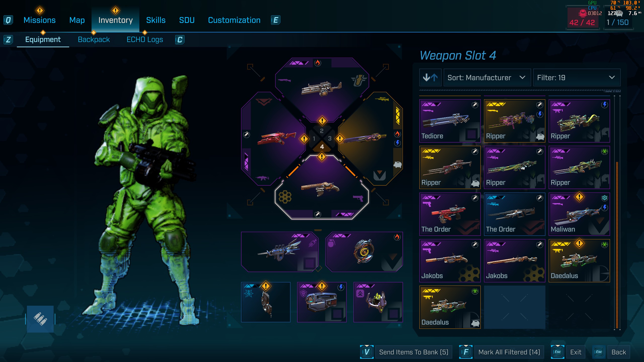
Task: Open the Backpack sub-tab
Action: point(94,39)
